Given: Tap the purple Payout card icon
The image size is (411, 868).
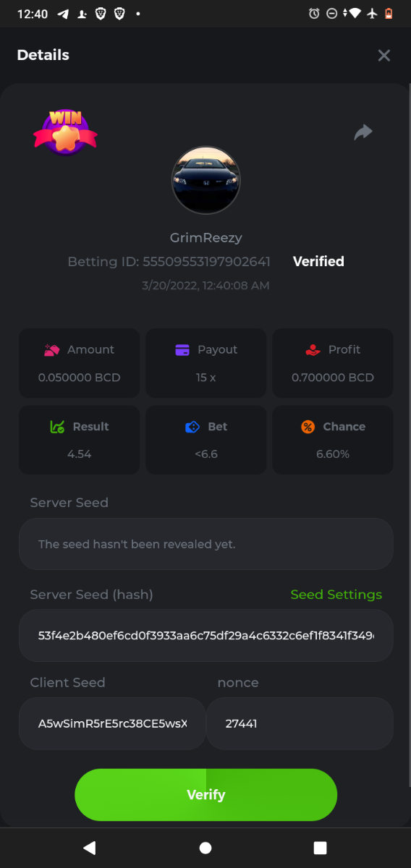Looking at the screenshot, I should [x=182, y=349].
